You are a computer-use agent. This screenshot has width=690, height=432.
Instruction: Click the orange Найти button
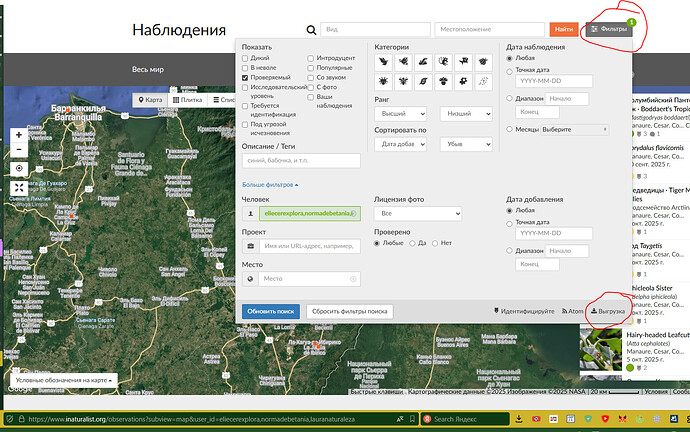tap(564, 29)
